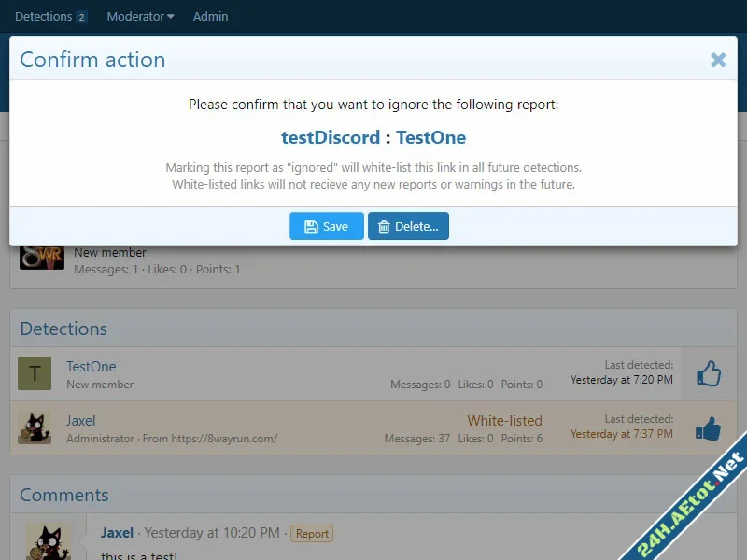Click Jaxel's cat avatar in Detections

click(35, 428)
